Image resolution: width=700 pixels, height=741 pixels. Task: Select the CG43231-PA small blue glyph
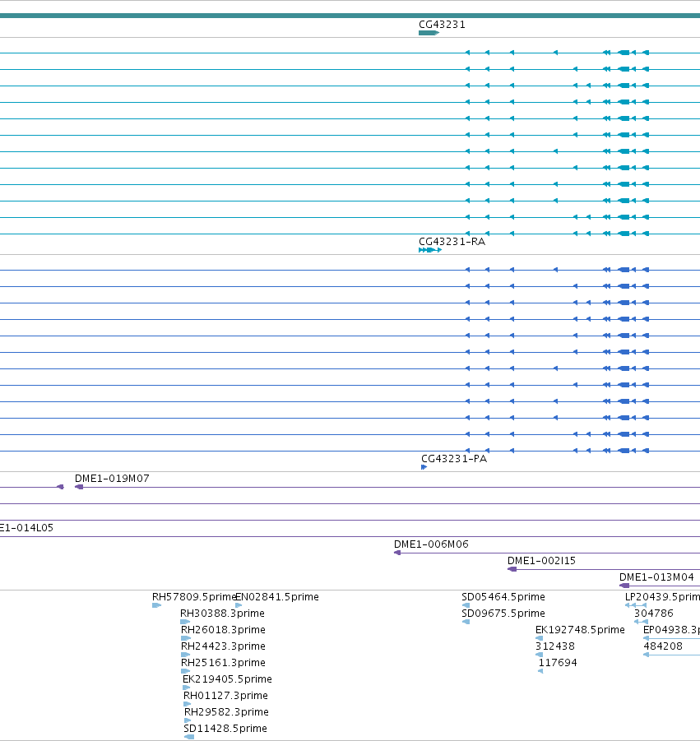click(424, 467)
